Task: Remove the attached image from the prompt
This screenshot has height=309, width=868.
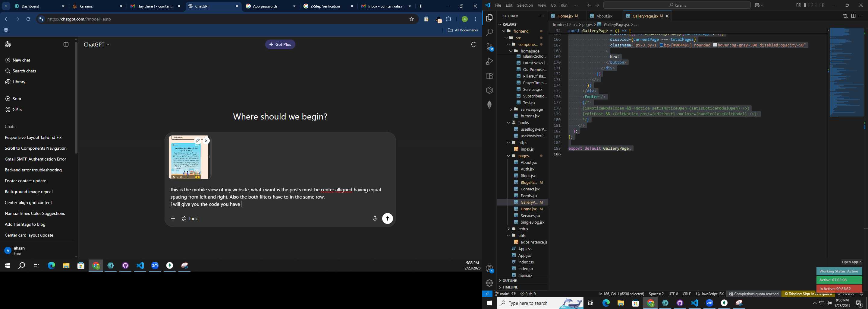Action: click(206, 141)
